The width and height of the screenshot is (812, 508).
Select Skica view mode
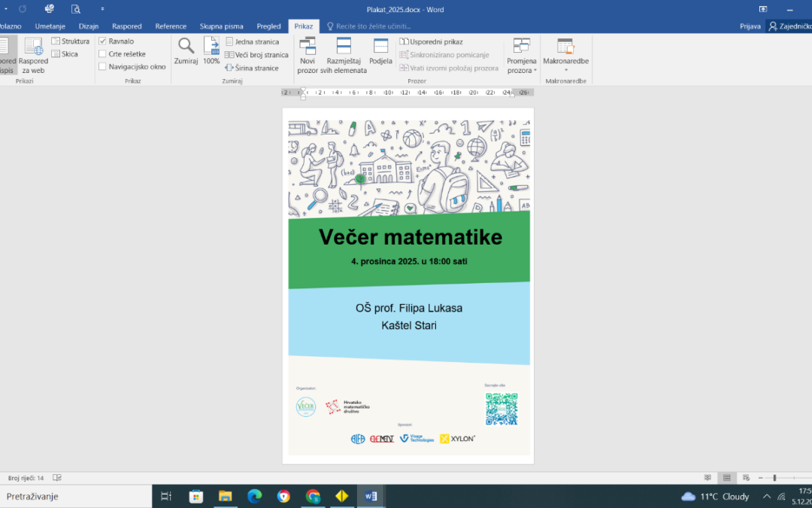(x=66, y=53)
